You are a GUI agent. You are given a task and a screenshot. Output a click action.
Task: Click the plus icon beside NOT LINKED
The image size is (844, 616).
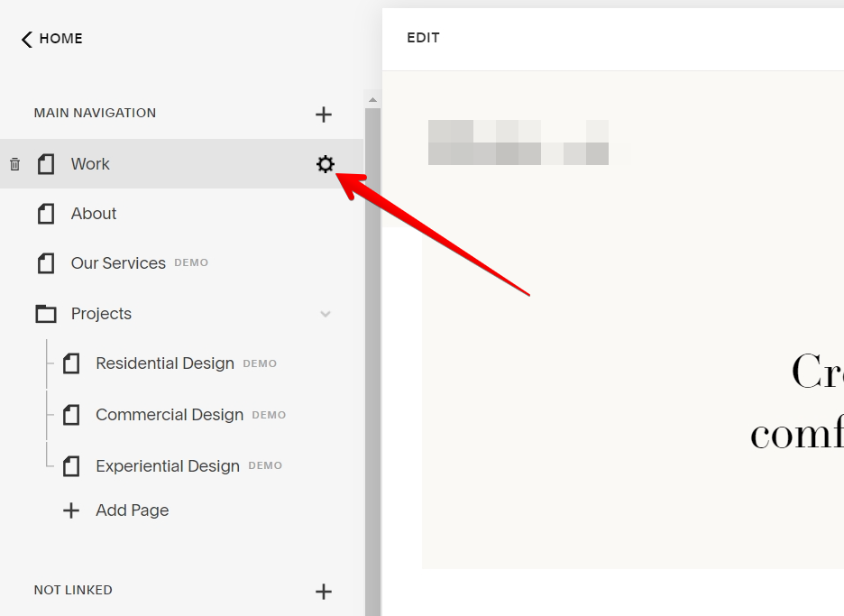pyautogui.click(x=324, y=592)
